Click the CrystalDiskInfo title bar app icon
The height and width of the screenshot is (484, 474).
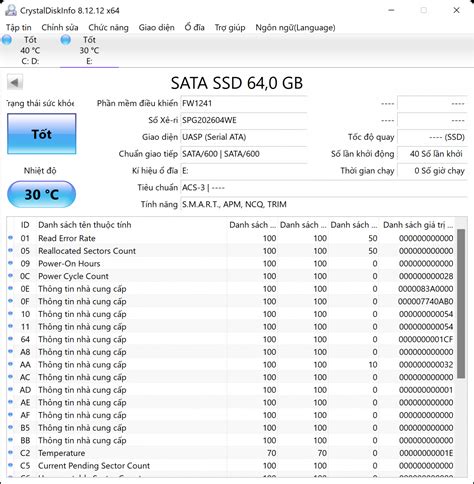click(11, 10)
